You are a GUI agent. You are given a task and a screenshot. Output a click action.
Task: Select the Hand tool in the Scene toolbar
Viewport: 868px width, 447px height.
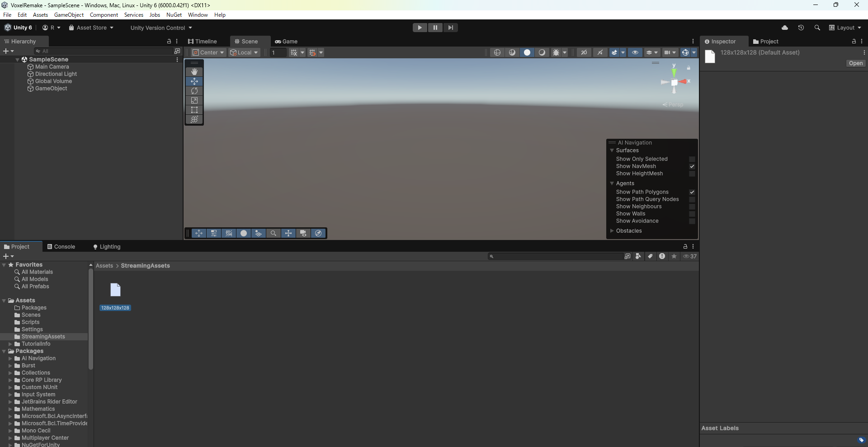[194, 71]
